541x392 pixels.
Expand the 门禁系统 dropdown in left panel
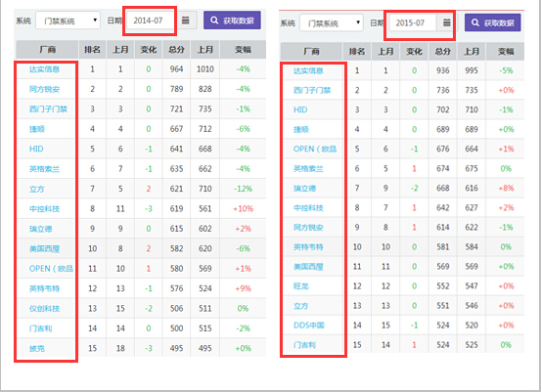click(x=68, y=21)
